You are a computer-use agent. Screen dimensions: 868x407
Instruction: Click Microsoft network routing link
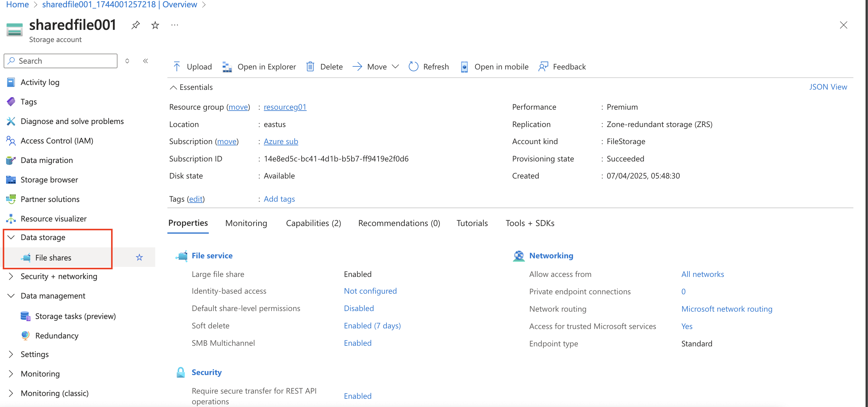tap(726, 309)
